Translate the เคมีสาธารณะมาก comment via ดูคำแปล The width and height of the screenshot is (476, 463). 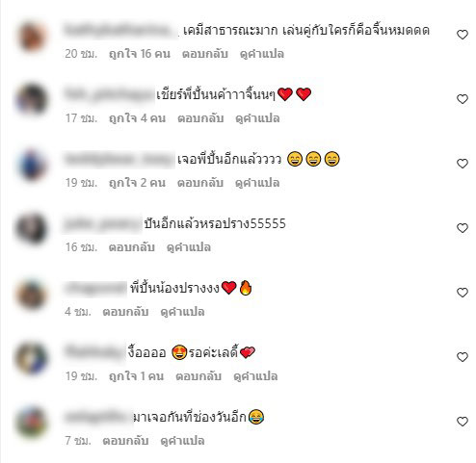click(x=262, y=54)
